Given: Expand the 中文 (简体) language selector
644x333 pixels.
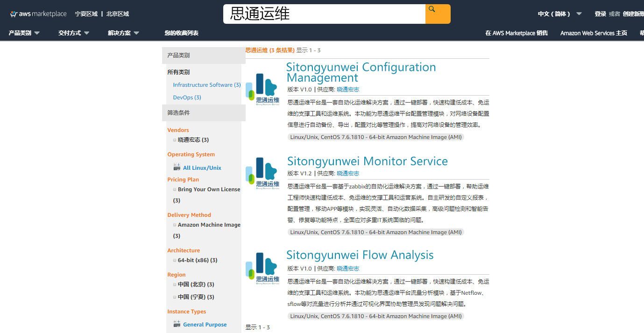Looking at the screenshot, I should point(559,14).
